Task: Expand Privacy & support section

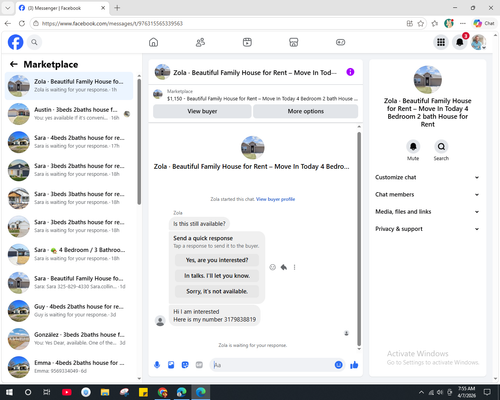Action: coord(427,229)
